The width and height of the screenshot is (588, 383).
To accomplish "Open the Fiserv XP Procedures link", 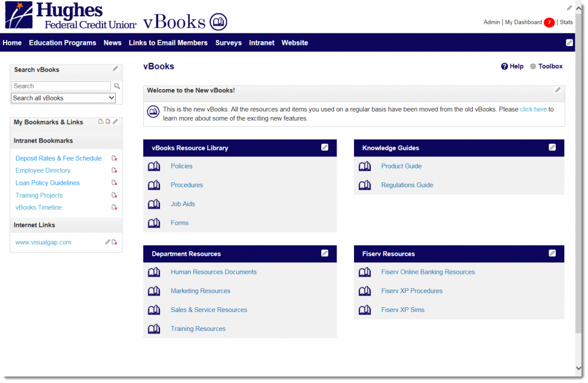I will [412, 291].
